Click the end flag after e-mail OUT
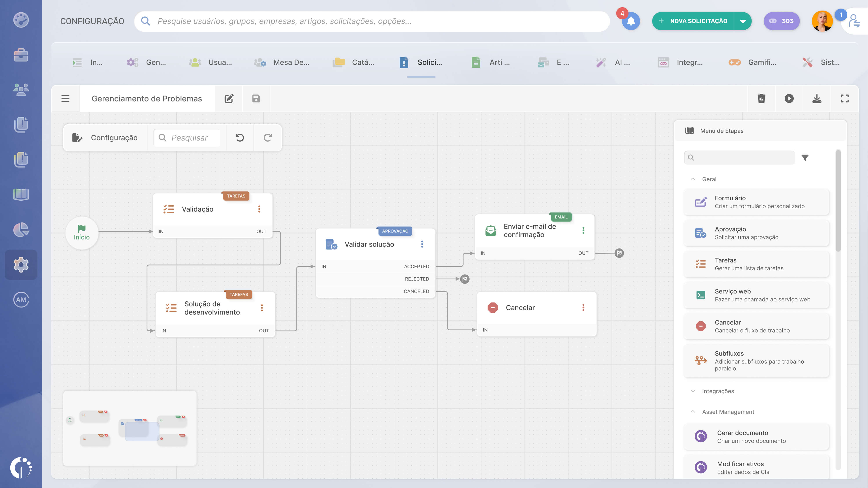This screenshot has height=488, width=868. 619,253
